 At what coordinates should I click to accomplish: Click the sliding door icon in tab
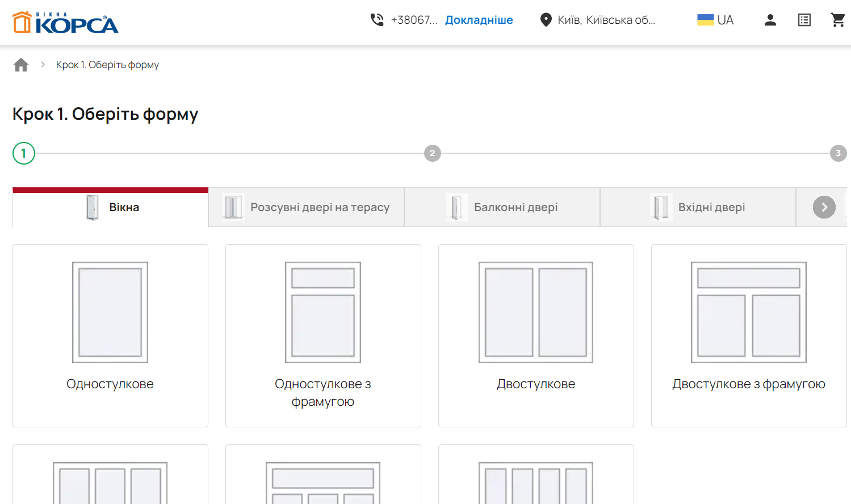coord(232,207)
